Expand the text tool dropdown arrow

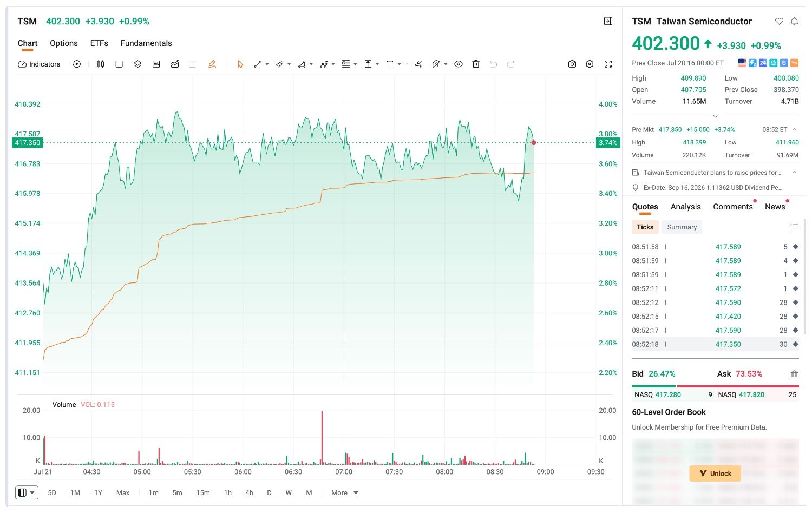pyautogui.click(x=400, y=64)
